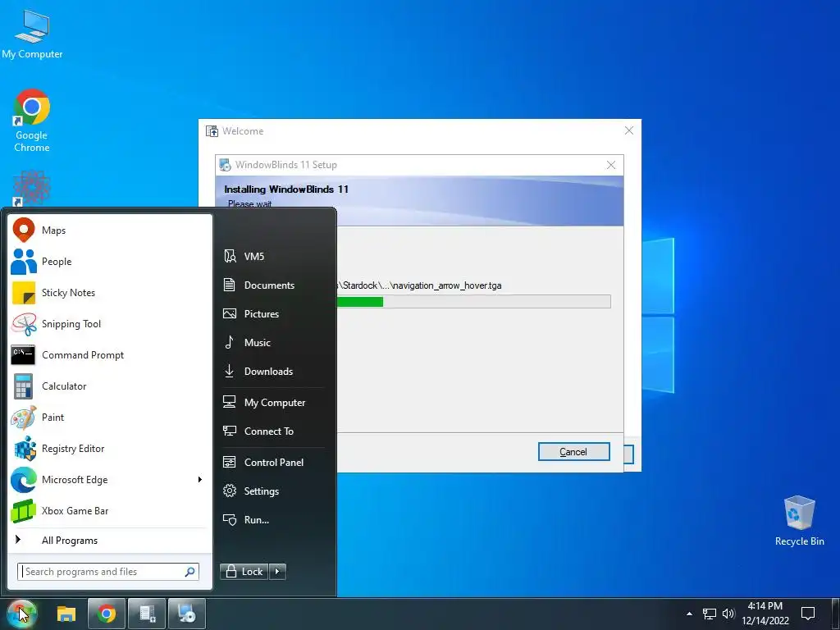Image resolution: width=840 pixels, height=630 pixels.
Task: Click the Welcome window title icon
Action: 212,131
